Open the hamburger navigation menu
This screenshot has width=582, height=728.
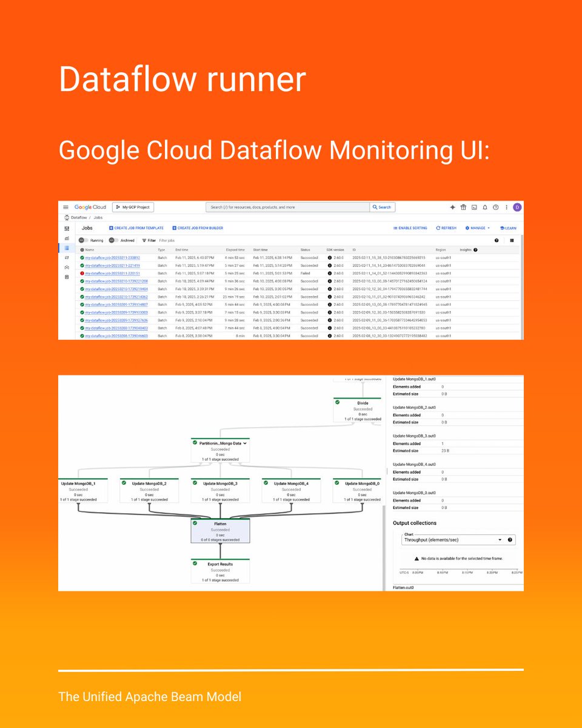click(x=66, y=207)
